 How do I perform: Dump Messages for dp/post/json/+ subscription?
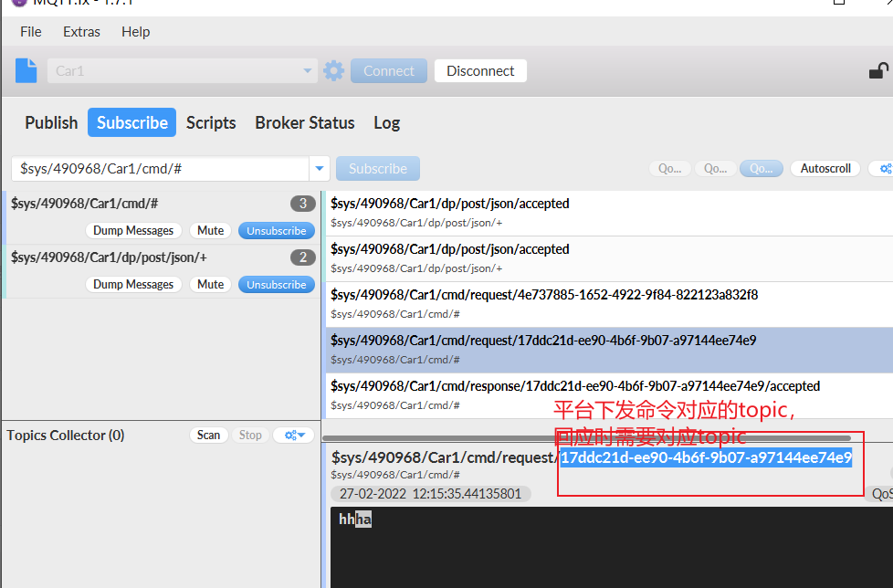[x=133, y=285]
